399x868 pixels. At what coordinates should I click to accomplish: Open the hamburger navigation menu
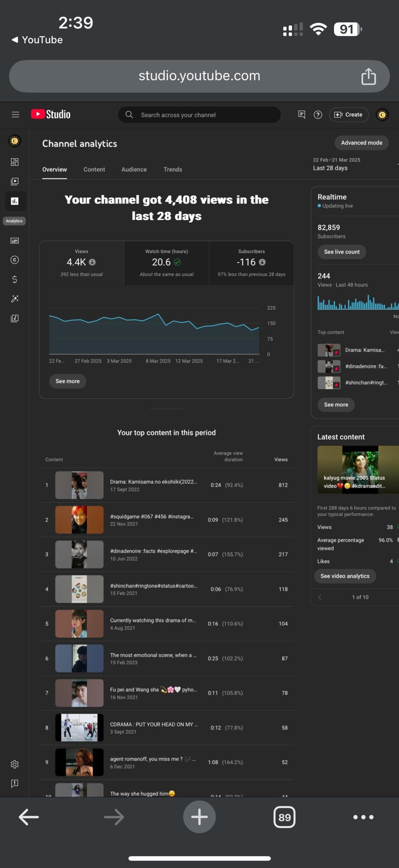click(x=15, y=115)
